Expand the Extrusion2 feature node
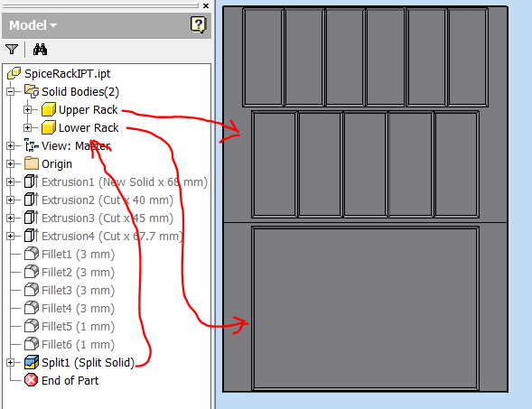Screen dimensions: 532x409 click(x=11, y=200)
